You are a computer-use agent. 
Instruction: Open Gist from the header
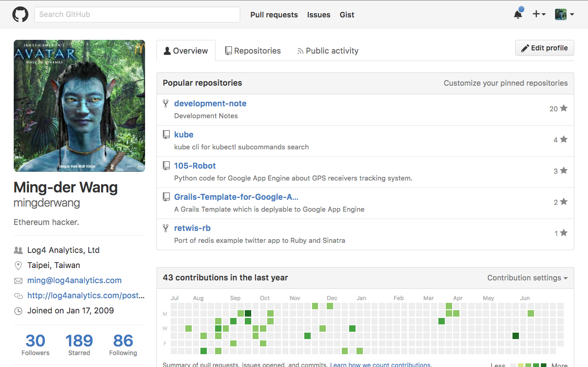tap(347, 15)
